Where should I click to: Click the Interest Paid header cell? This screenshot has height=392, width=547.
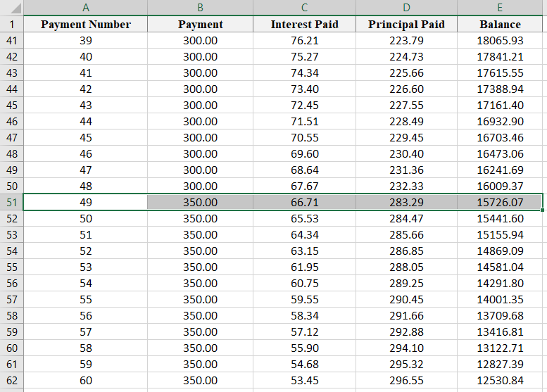(x=304, y=24)
